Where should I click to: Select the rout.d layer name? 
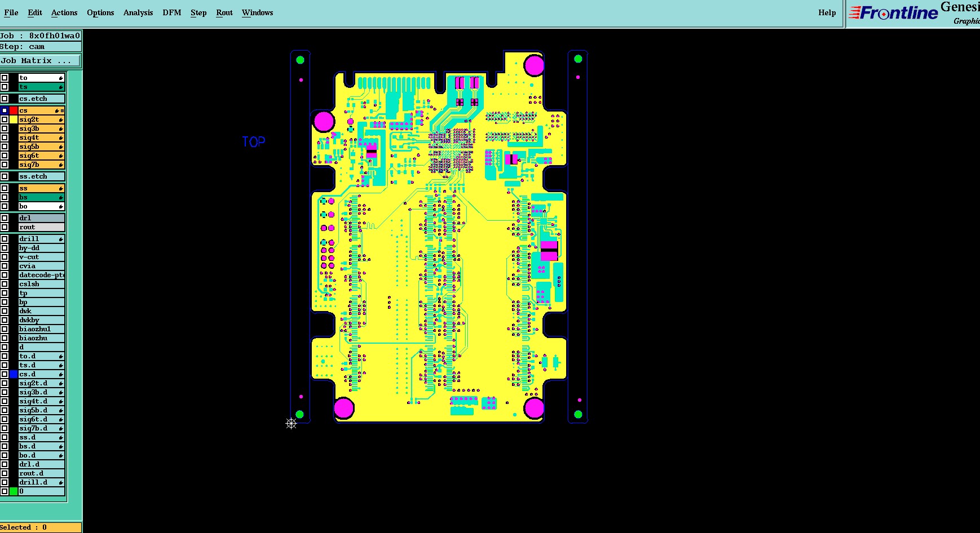[42, 473]
